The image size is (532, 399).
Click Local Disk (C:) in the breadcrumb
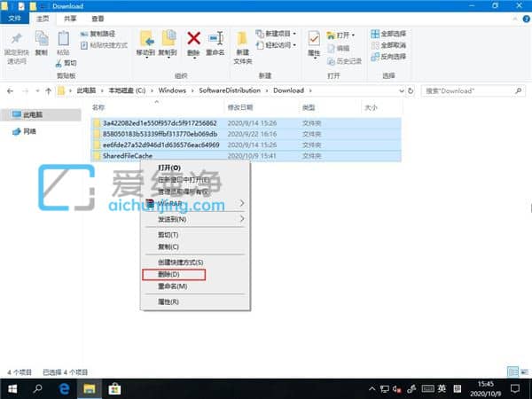(x=127, y=90)
